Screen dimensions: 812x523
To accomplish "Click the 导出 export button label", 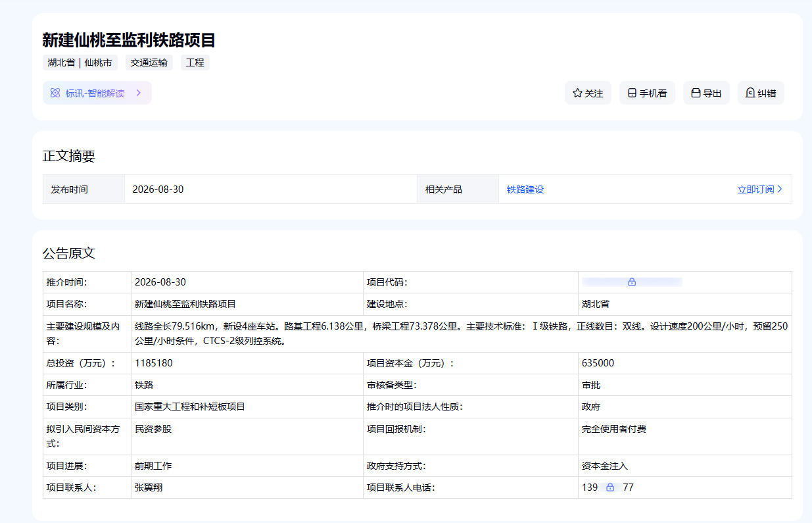I will click(713, 93).
